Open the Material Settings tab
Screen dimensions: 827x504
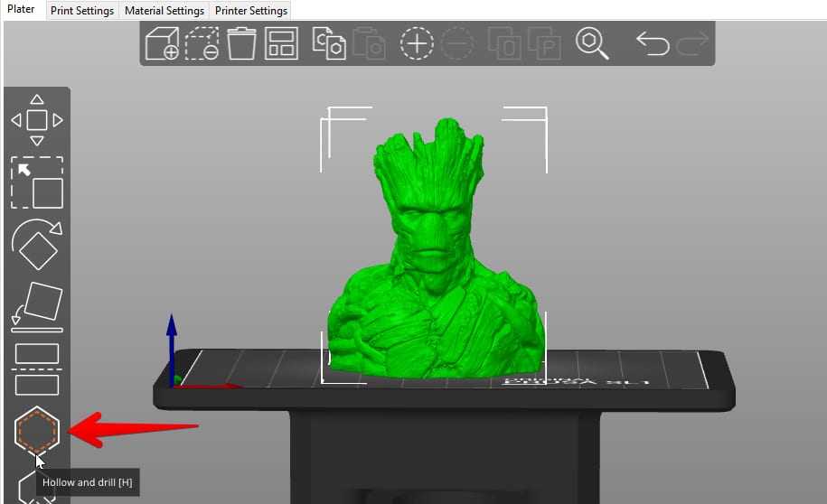[x=164, y=11]
